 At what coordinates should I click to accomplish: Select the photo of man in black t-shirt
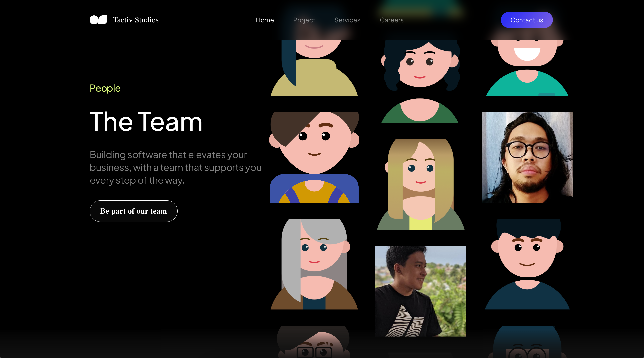pos(421,291)
